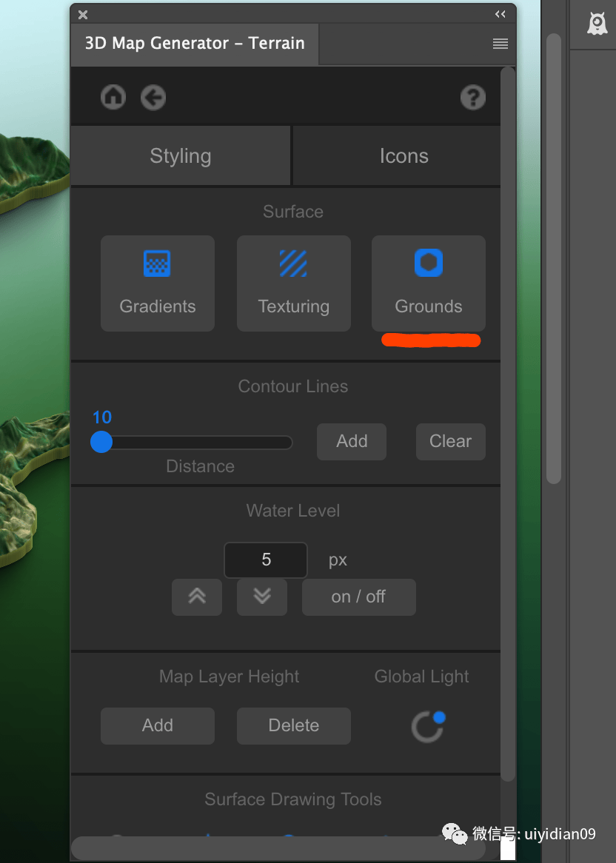Image resolution: width=616 pixels, height=863 pixels.
Task: Open the Texturing surface option
Action: (293, 283)
